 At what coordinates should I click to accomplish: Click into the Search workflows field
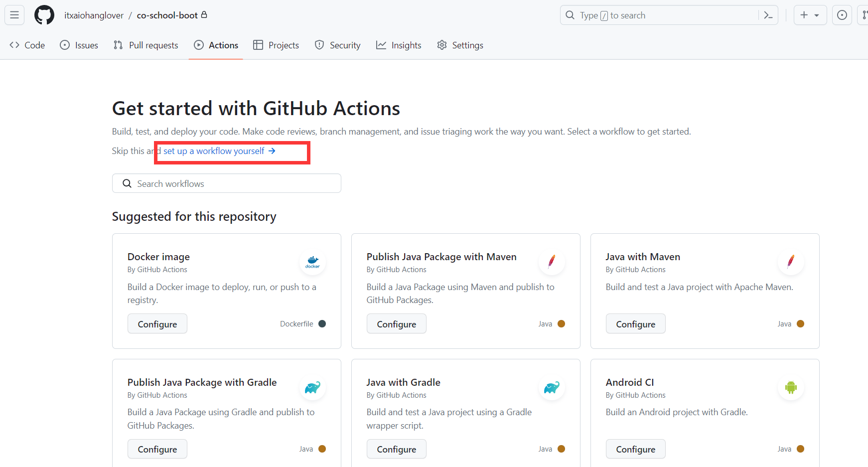point(227,183)
